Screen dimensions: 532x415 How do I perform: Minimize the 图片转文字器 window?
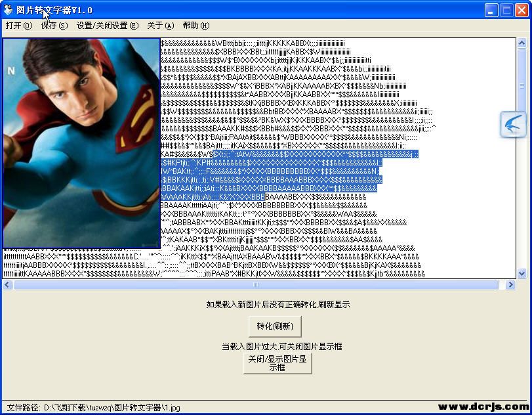(492, 10)
